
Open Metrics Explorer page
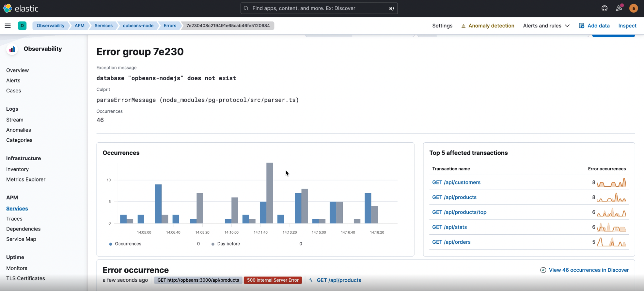click(26, 180)
